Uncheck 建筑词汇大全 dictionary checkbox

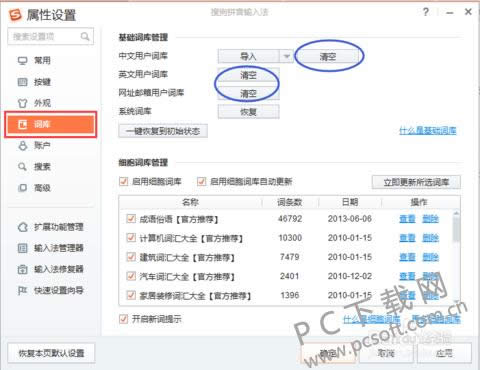click(131, 257)
